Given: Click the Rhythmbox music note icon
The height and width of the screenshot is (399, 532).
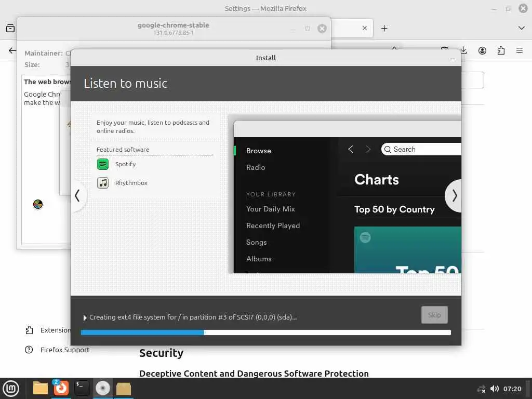Looking at the screenshot, I should point(103,183).
